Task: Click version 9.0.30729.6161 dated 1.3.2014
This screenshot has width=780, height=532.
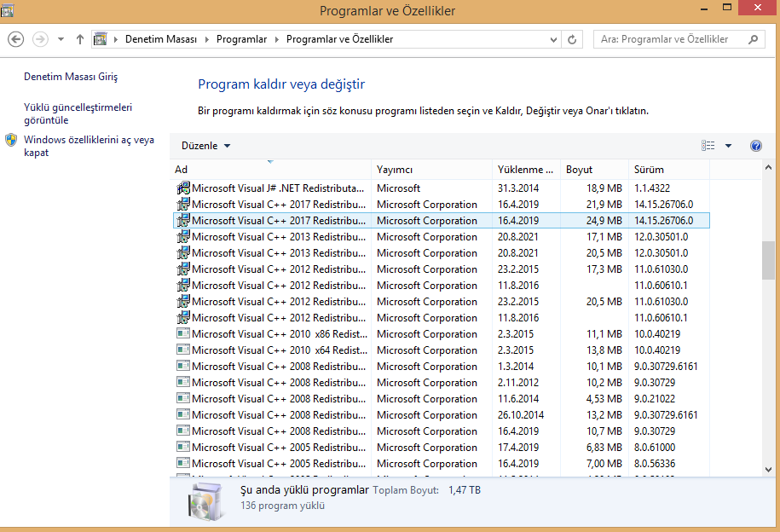Action: 666,367
